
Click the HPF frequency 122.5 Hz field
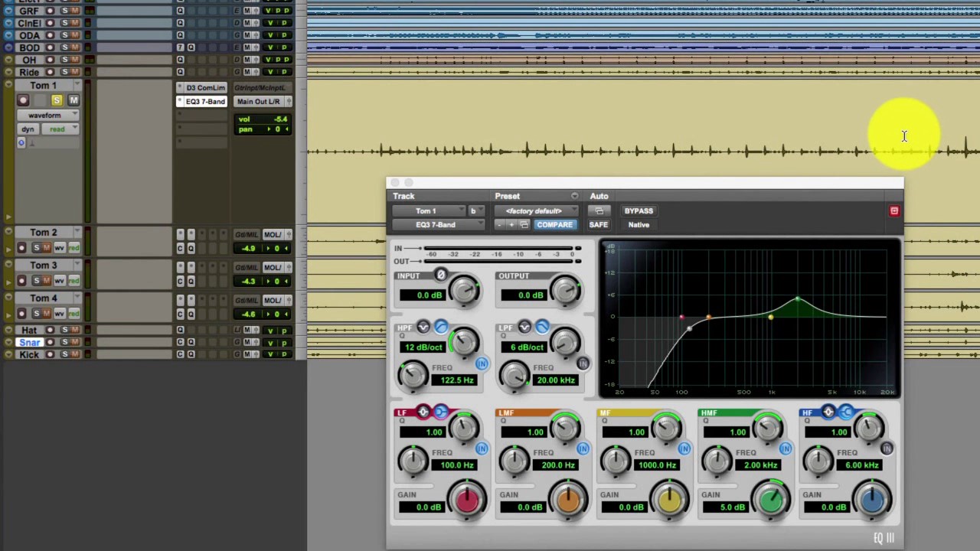(x=456, y=380)
